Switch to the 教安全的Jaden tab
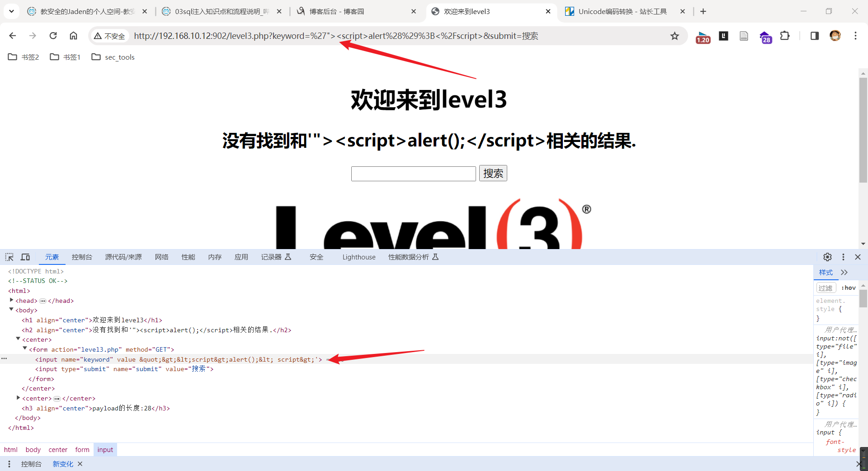Screen dimensions: 868x471 click(x=87, y=11)
